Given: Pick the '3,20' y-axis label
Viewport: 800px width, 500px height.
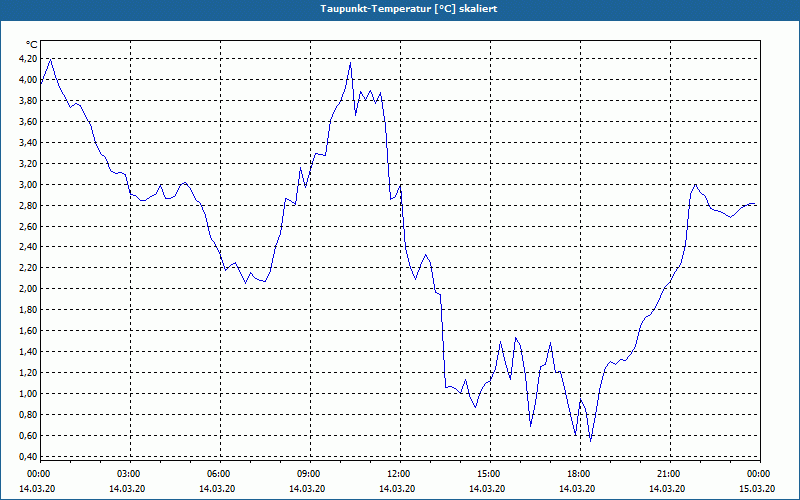Looking at the screenshot, I should pos(28,163).
